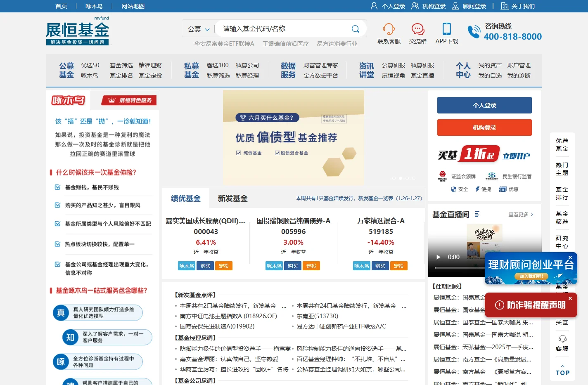This screenshot has height=385, width=588.
Task: Play the 基金直播间 video
Action: (x=439, y=257)
